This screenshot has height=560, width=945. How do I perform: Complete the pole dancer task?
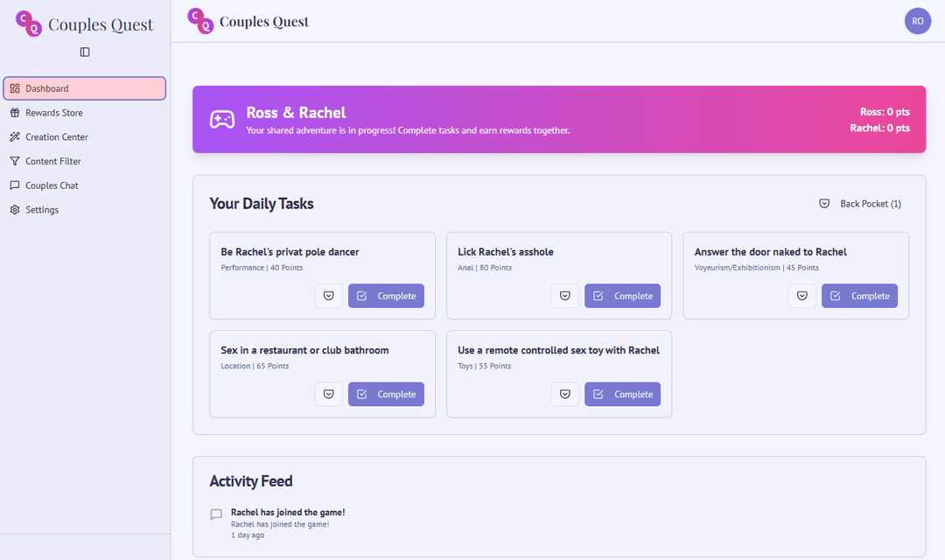coord(386,296)
